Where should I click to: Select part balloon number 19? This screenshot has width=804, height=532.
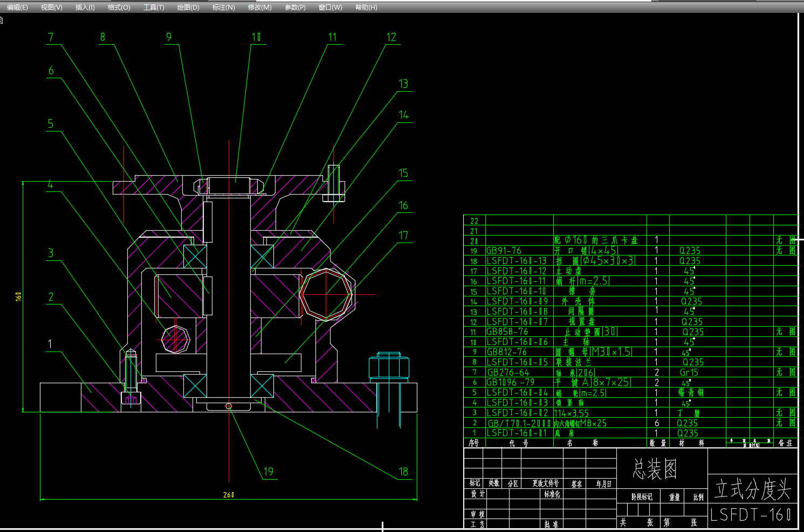(x=268, y=472)
